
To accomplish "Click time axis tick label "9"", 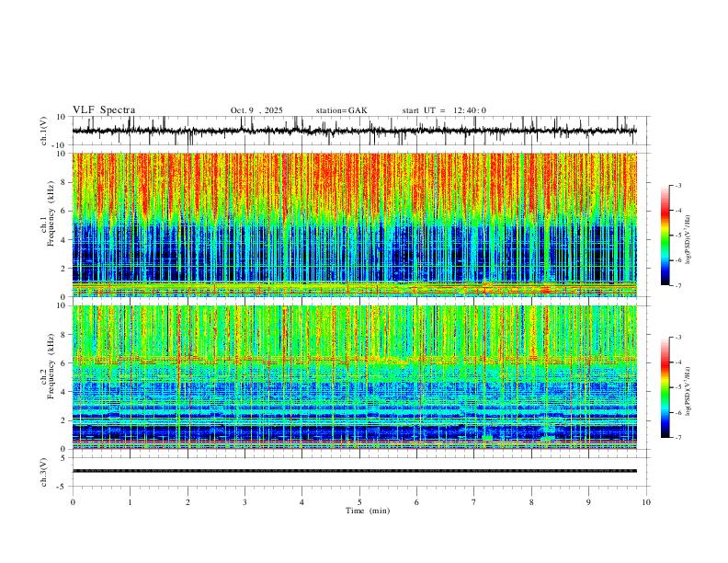I will (588, 502).
